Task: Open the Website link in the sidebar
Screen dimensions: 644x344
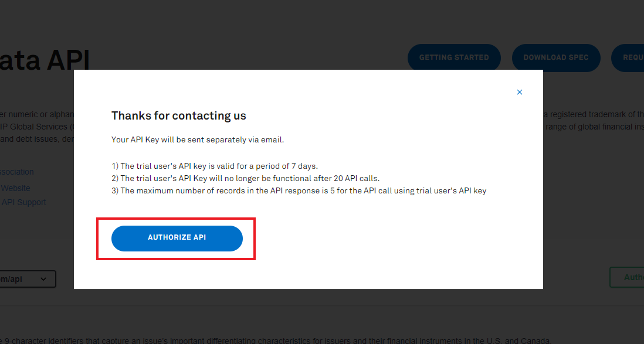Action: click(x=15, y=188)
